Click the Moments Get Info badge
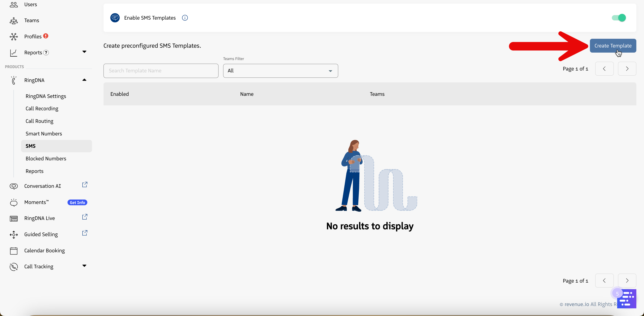 [x=77, y=203]
